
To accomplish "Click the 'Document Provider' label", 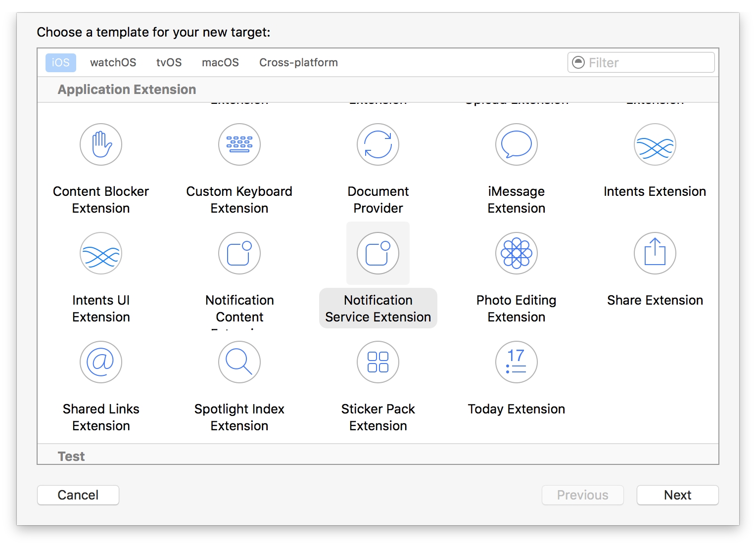I will [x=378, y=200].
